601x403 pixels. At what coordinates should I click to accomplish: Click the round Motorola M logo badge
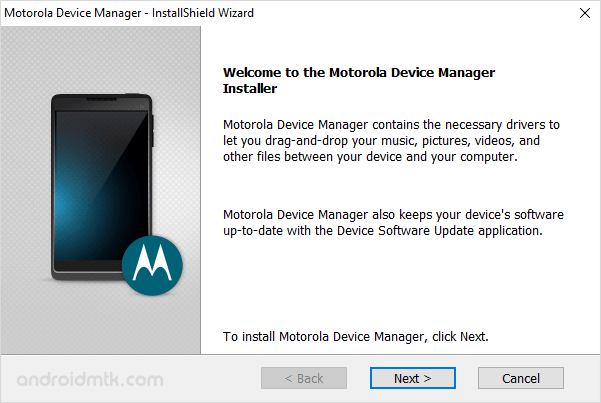tap(152, 265)
